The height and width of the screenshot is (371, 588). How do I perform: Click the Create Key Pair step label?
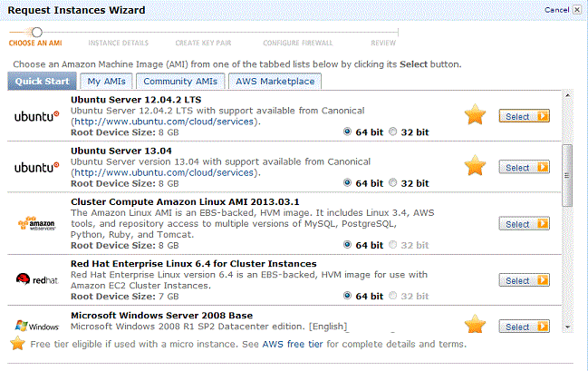coord(203,44)
